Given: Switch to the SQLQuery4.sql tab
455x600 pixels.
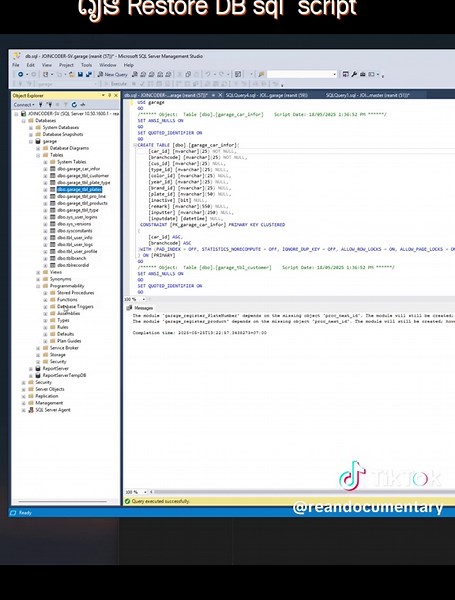Looking at the screenshot, I should coord(267,95).
